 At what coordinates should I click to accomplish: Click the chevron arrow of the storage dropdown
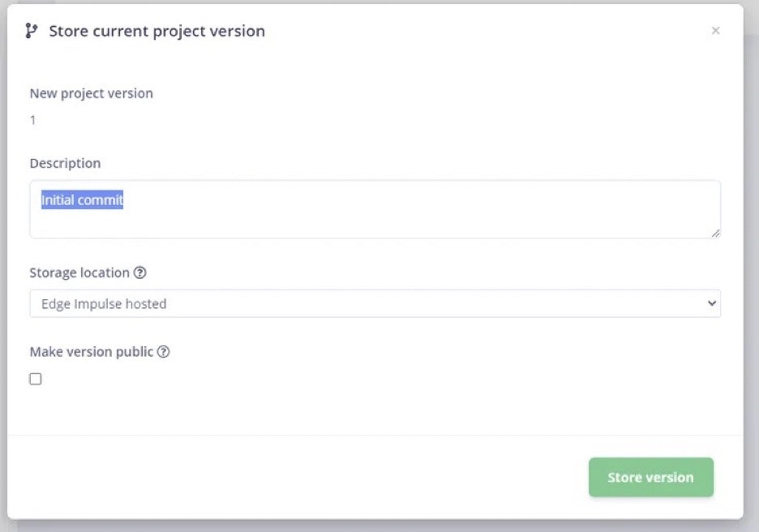pos(712,303)
